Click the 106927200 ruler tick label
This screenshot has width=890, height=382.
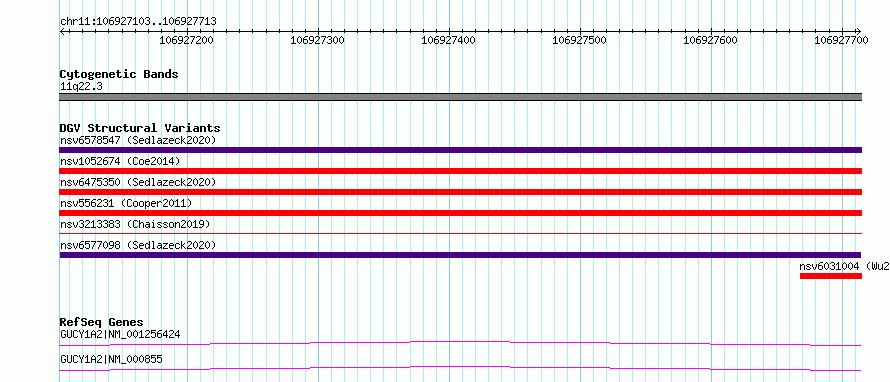[x=187, y=40]
